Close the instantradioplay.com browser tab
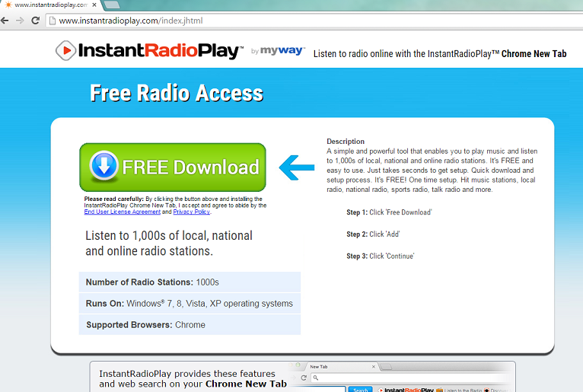Viewport: 583px width, 392px height. 94,5
